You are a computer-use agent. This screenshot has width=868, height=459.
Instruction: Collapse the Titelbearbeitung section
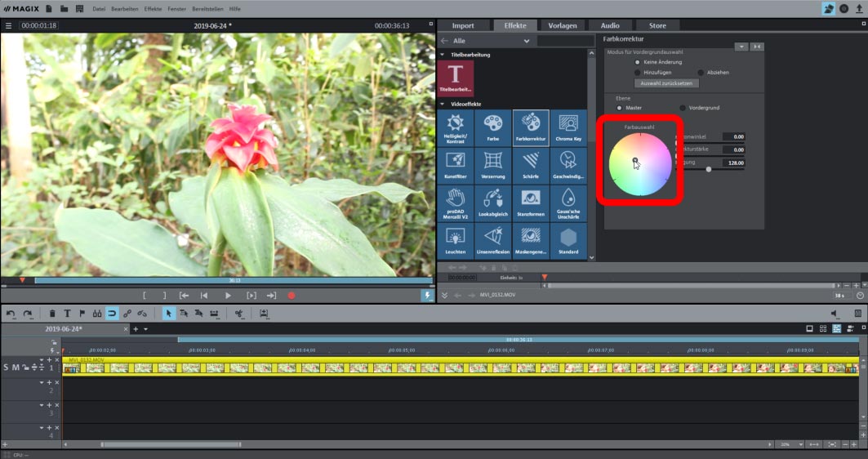443,55
